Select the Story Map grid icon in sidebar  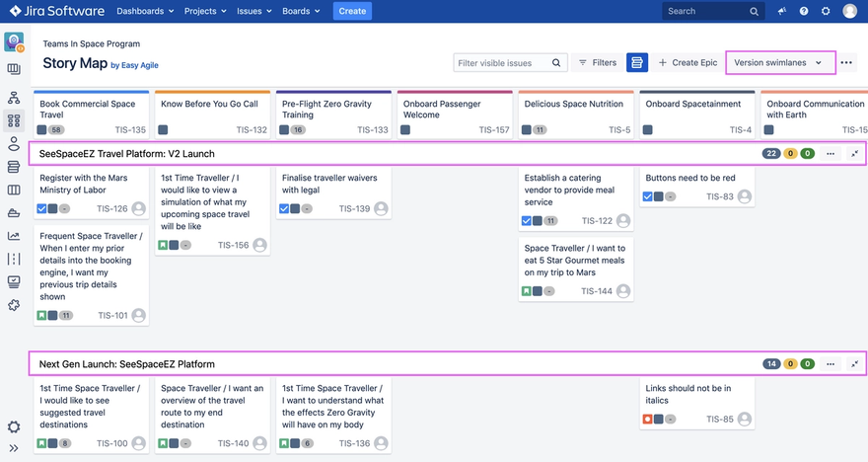14,120
